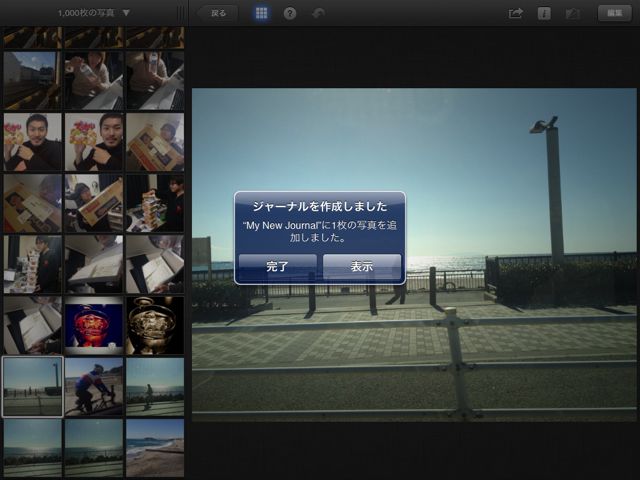Select the thumbnail of building under blue sky
Screen dimensions: 640x480
point(33,80)
